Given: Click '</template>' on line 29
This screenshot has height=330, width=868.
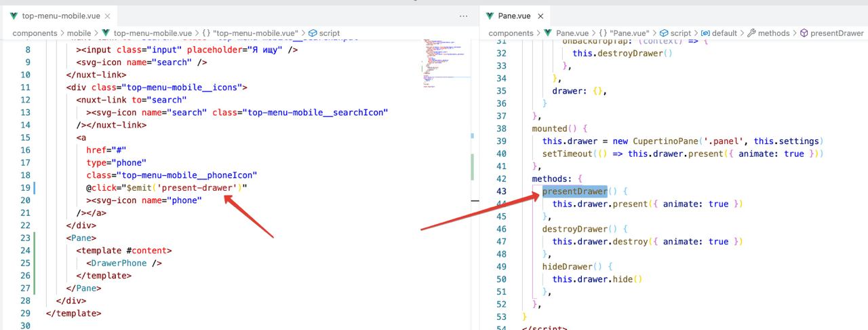Looking at the screenshot, I should click(73, 313).
